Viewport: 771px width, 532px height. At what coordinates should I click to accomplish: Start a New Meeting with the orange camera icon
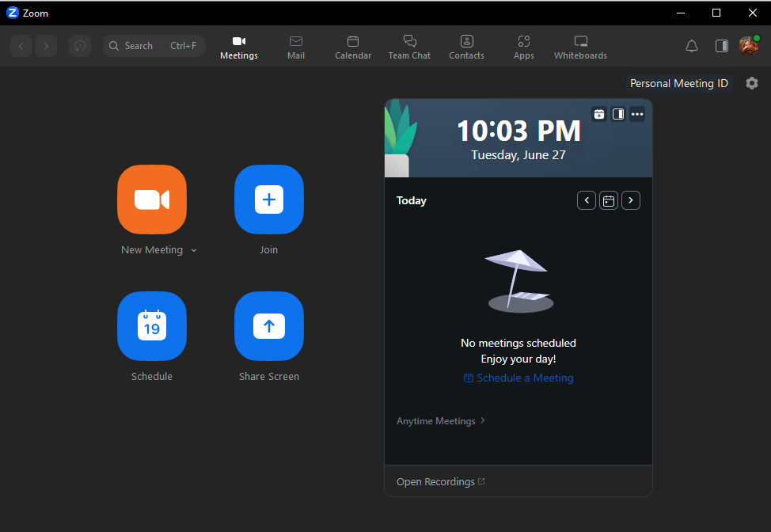coord(152,199)
